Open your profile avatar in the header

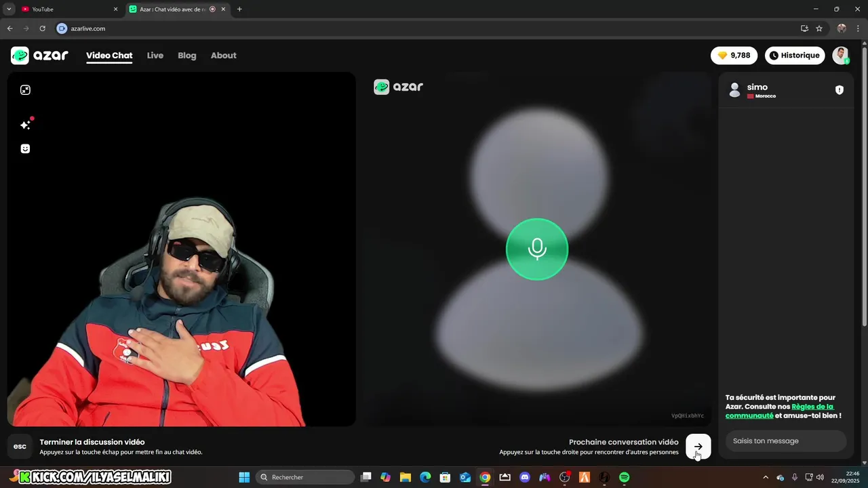click(x=841, y=56)
